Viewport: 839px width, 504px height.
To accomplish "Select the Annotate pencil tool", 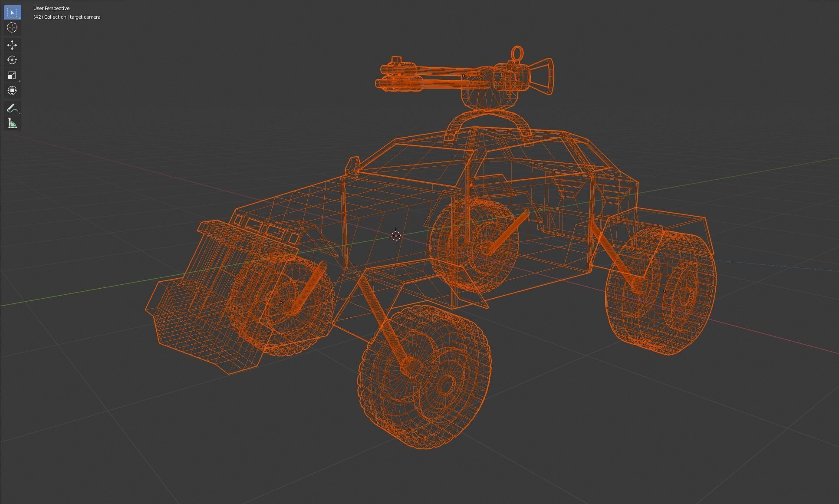I will 12,108.
